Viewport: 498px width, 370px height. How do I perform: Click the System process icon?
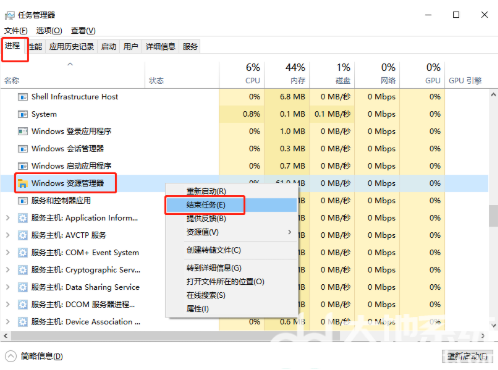pyautogui.click(x=22, y=114)
